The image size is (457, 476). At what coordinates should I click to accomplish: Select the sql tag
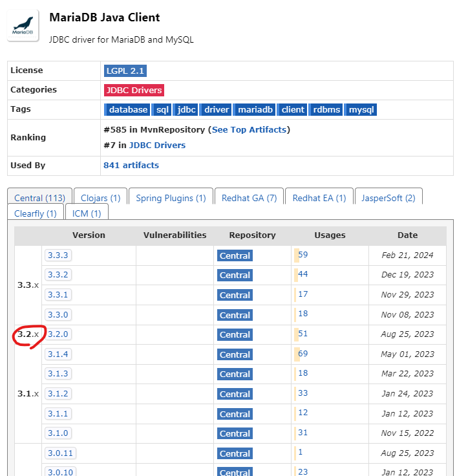coord(162,109)
